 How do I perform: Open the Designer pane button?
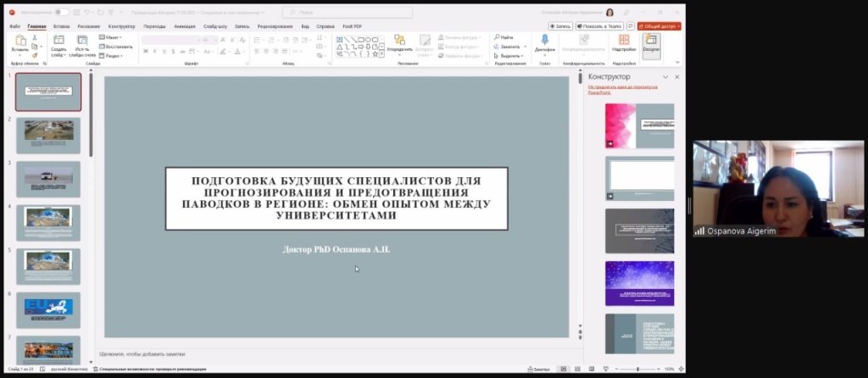point(651,42)
